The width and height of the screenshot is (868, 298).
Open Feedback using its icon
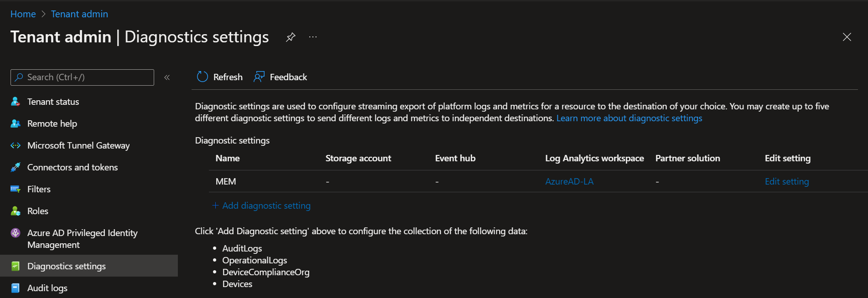(259, 77)
